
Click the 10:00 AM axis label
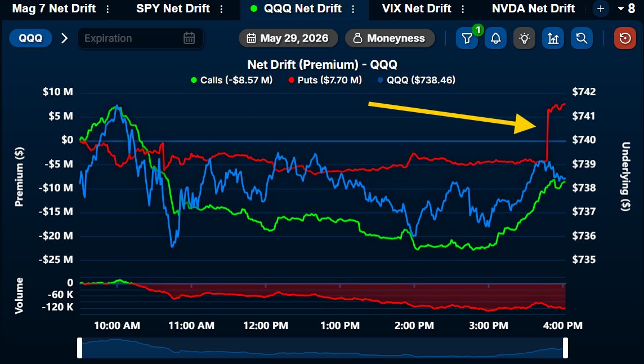coord(117,326)
